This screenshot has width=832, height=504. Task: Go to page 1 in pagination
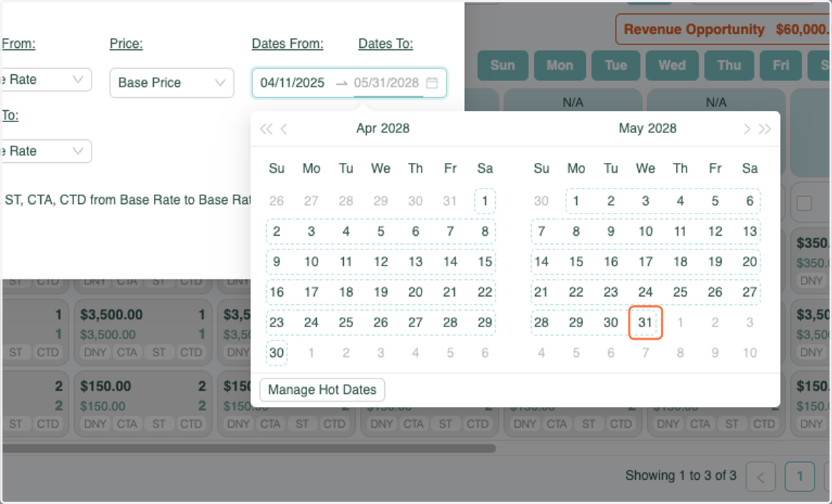click(799, 476)
